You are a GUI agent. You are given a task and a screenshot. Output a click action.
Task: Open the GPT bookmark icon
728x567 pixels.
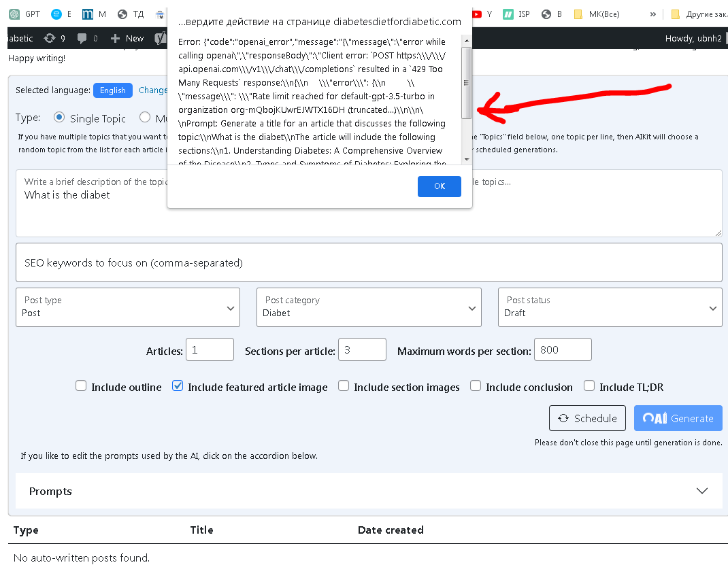coord(14,14)
